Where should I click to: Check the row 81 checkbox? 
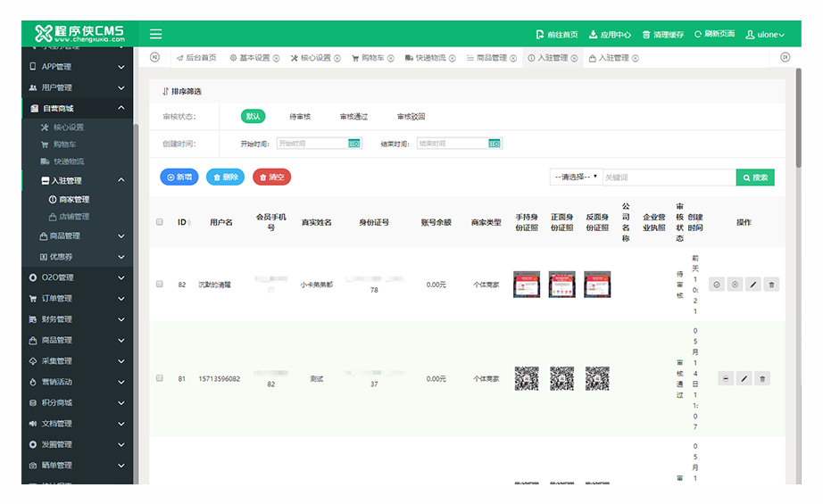coord(160,378)
